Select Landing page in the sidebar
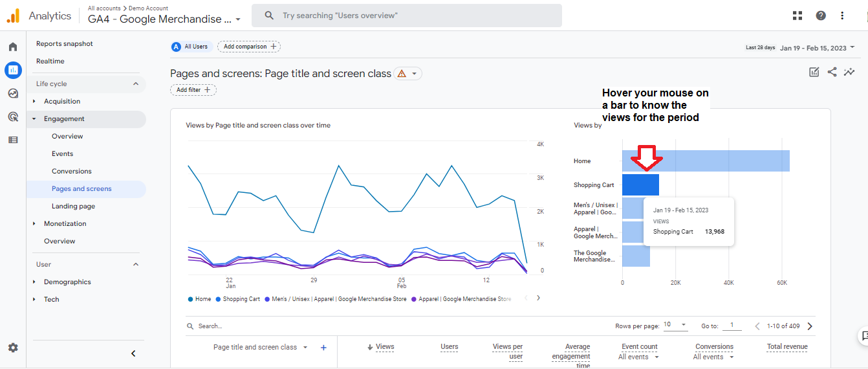 click(73, 207)
